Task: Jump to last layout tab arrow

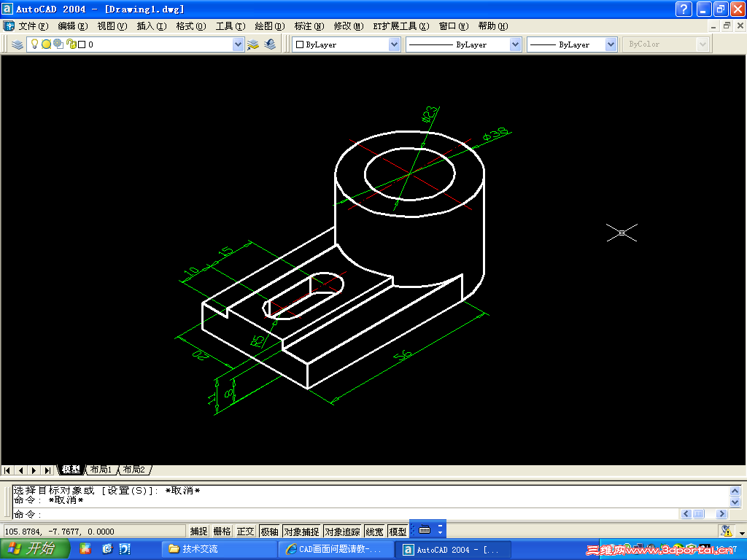Action: [x=47, y=470]
